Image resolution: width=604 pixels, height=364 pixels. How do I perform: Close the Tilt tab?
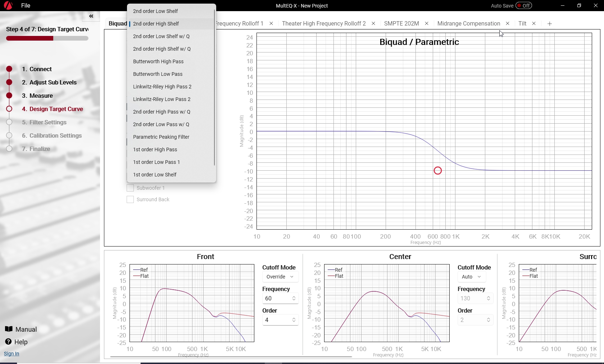[x=534, y=23]
